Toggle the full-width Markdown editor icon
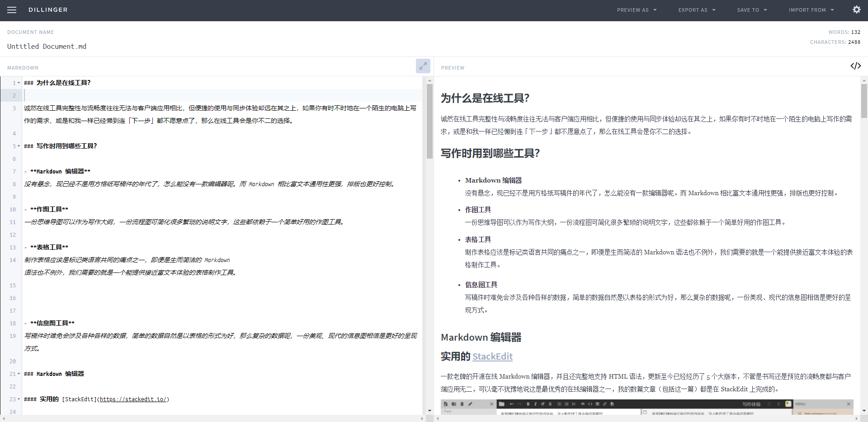This screenshot has width=868, height=422. (423, 66)
